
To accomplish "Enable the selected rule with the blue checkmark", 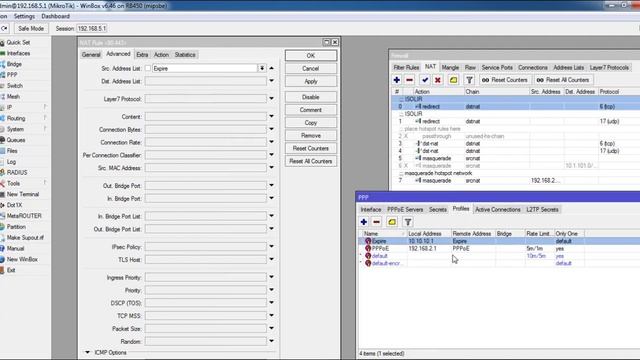I will click(425, 80).
